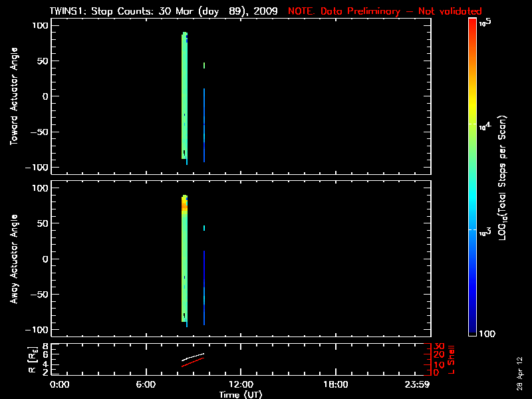This screenshot has height=399, width=532.
Task: Click the red L Shell line in the orbit panel
Action: point(193,362)
